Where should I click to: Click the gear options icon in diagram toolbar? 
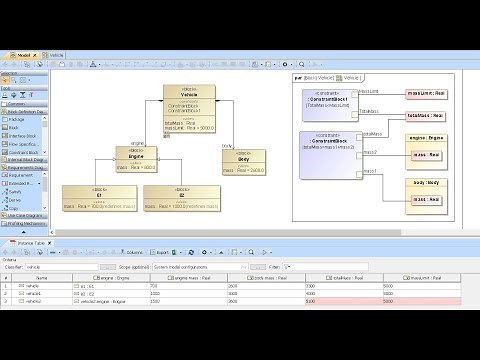pos(285,64)
